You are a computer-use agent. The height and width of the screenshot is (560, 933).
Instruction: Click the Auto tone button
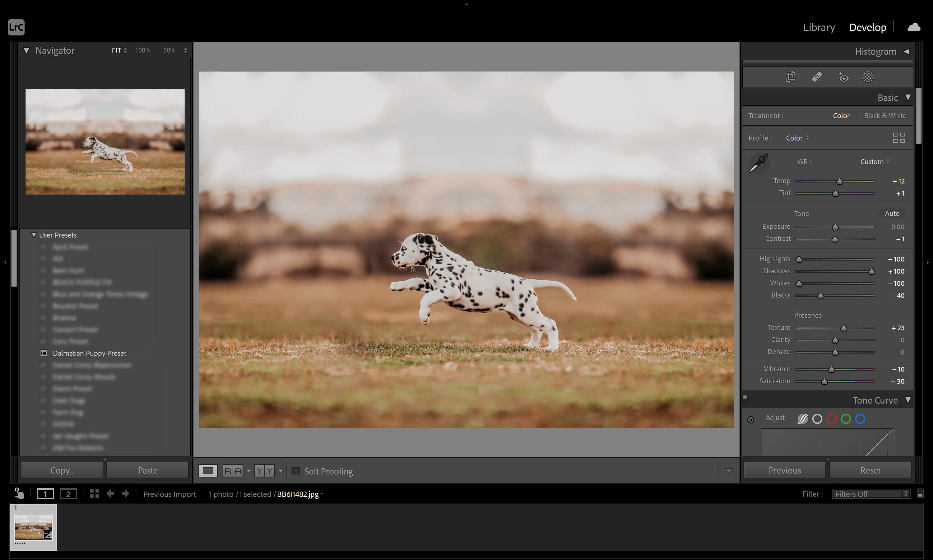click(892, 213)
